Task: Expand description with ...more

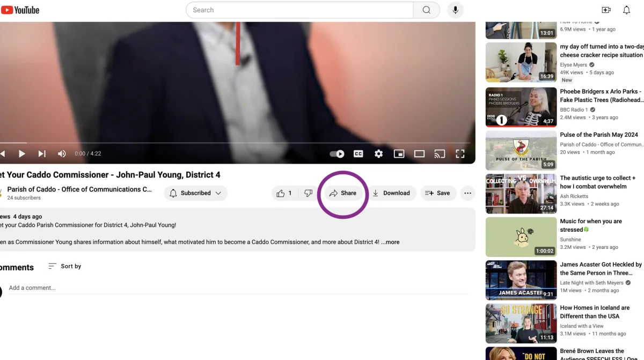Action: [390, 242]
